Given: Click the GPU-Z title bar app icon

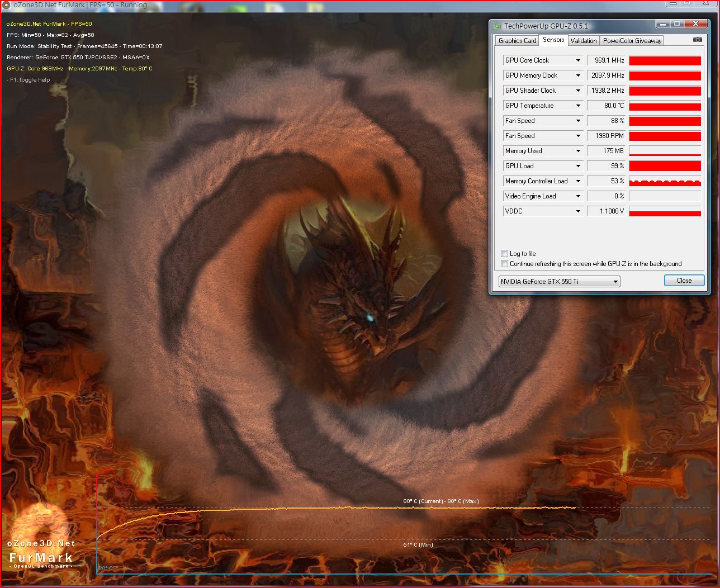Looking at the screenshot, I should [497, 26].
